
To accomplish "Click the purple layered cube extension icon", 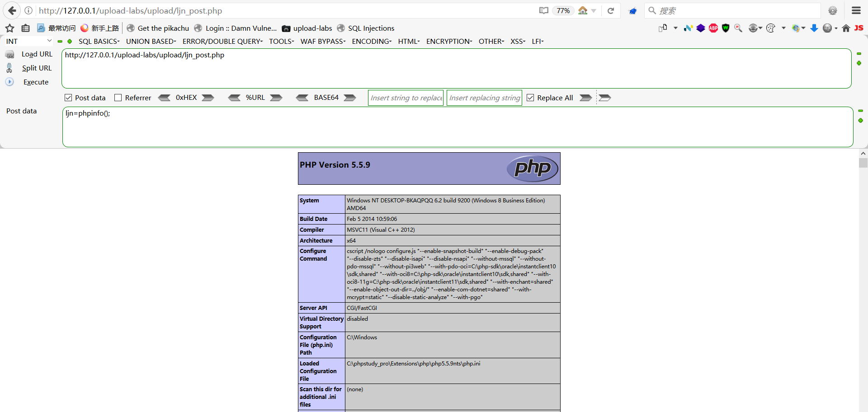I will tap(701, 28).
